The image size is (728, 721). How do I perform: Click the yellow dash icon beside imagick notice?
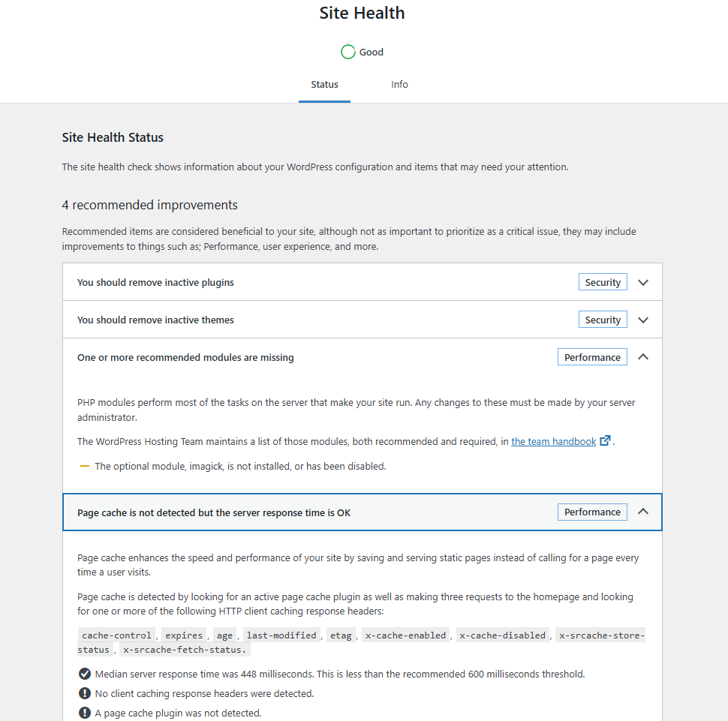coord(85,466)
